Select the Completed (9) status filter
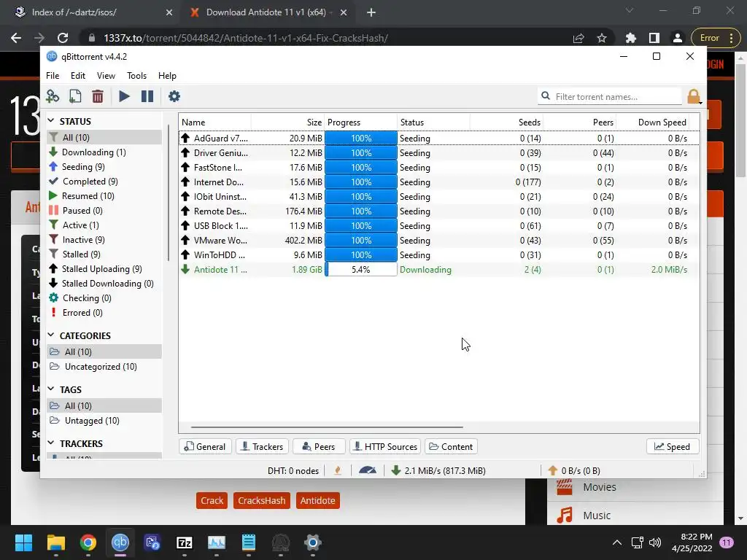 (x=104, y=182)
